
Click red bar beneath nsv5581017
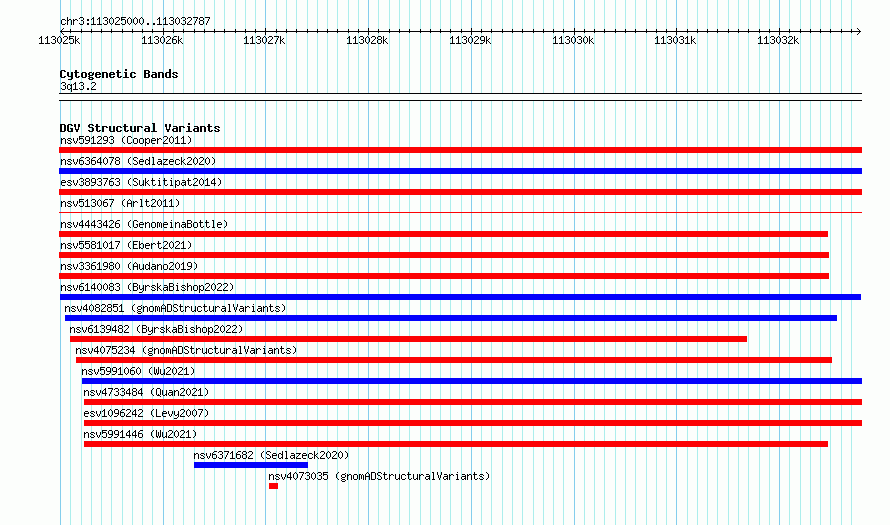(444, 255)
